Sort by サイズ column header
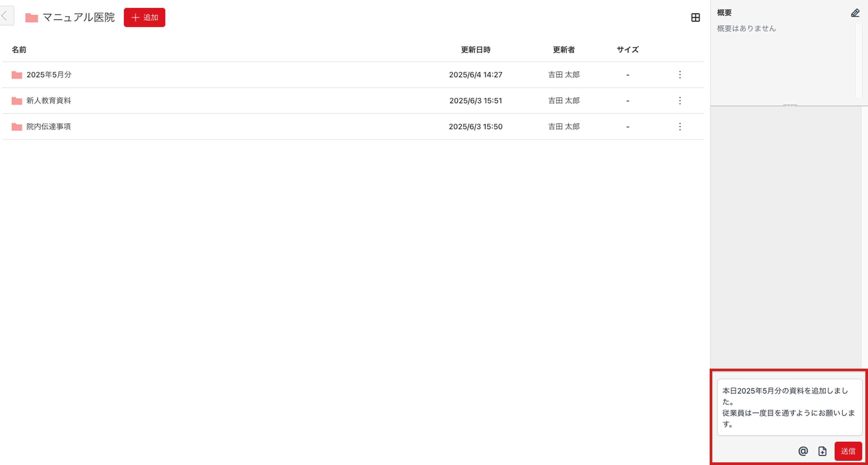The width and height of the screenshot is (868, 465). pos(627,50)
